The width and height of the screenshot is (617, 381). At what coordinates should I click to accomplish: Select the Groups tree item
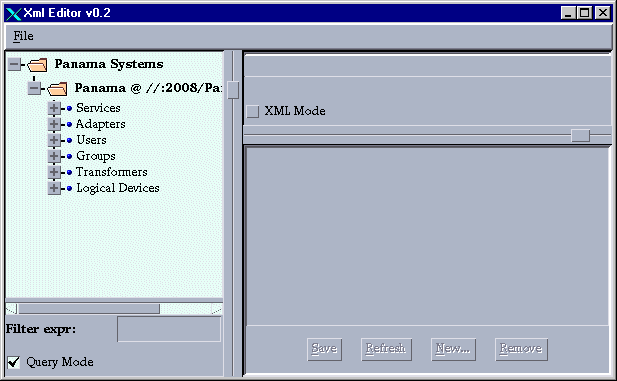pyautogui.click(x=96, y=156)
